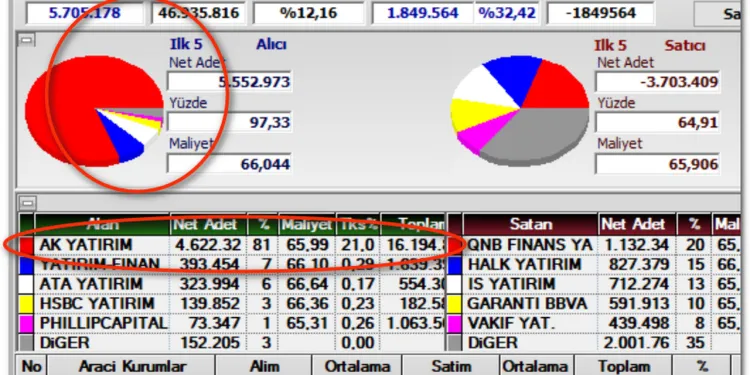Viewport: 750px width, 375px height.
Task: Click the first Ortalama column header
Action: click(357, 366)
